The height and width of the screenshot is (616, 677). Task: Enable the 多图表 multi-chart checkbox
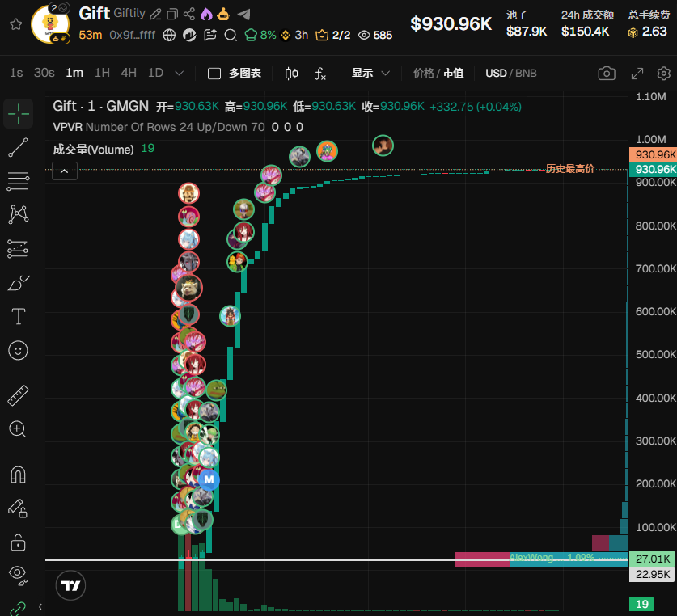[214, 74]
